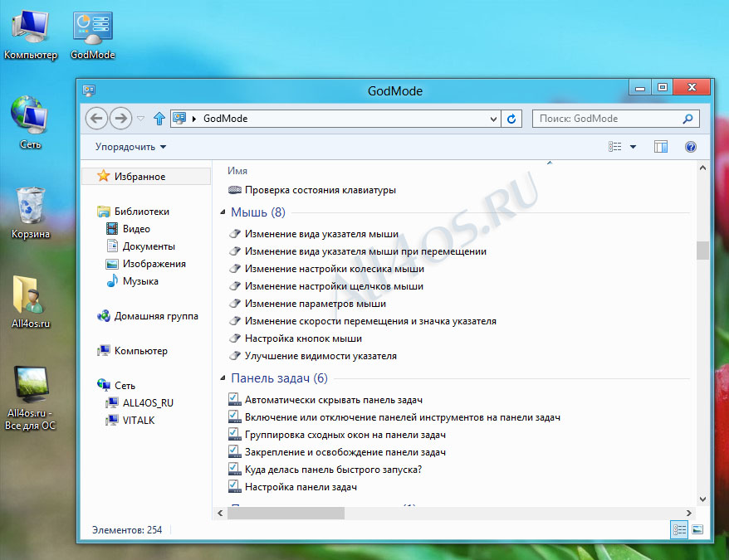Click the GodMode window title bar icon
This screenshot has height=560, width=729.
[90, 90]
